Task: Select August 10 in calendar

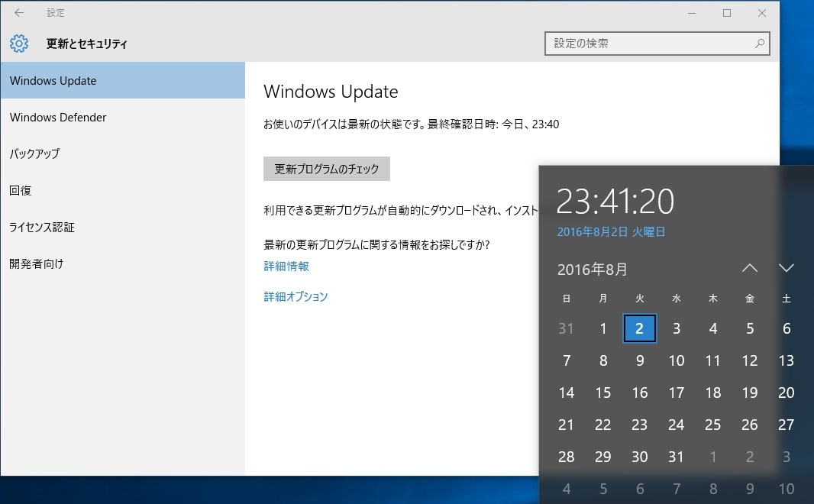Action: (x=677, y=360)
